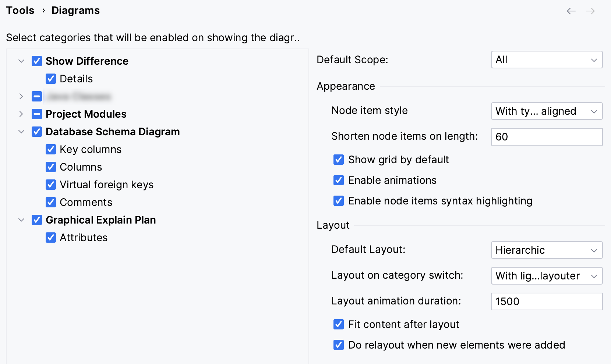
Task: Click the Layout animation duration field
Action: [546, 301]
